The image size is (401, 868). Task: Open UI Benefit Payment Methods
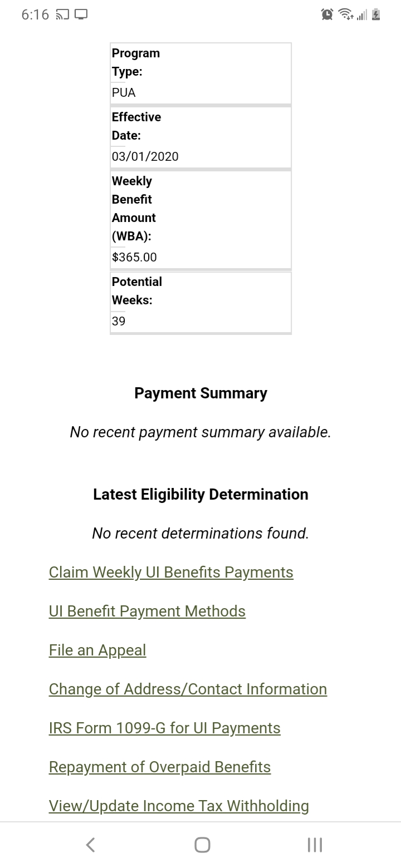[x=147, y=611]
